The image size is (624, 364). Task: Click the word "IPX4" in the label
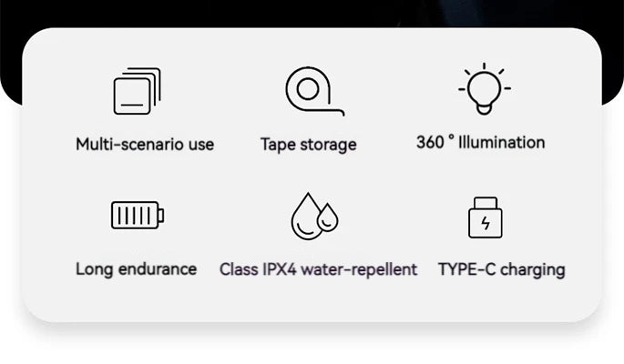pos(278,269)
